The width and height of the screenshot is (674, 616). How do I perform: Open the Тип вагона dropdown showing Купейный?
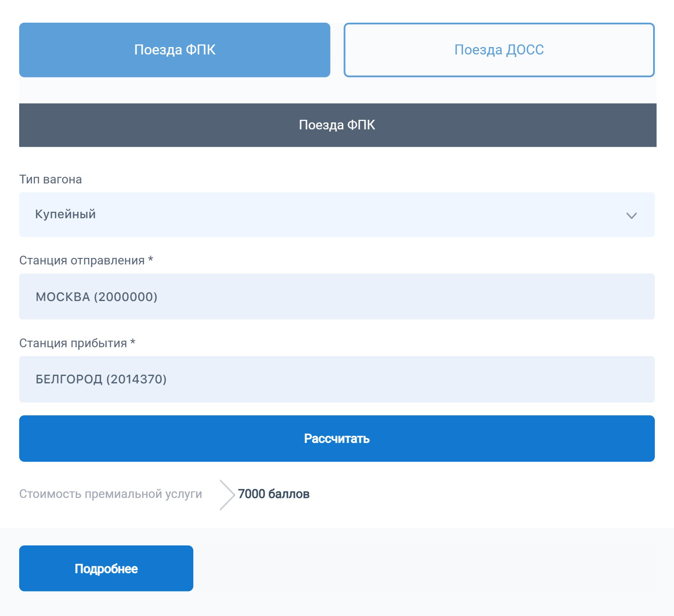click(x=337, y=214)
